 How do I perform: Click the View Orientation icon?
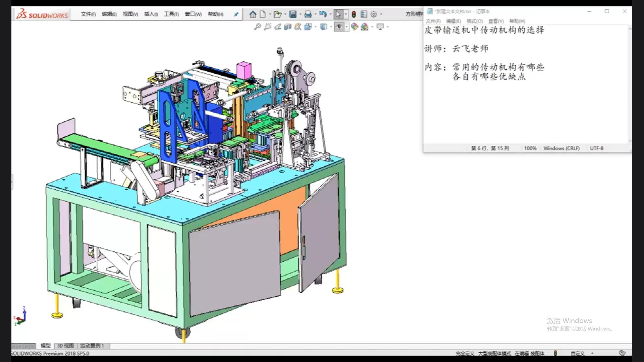pyautogui.click(x=308, y=26)
